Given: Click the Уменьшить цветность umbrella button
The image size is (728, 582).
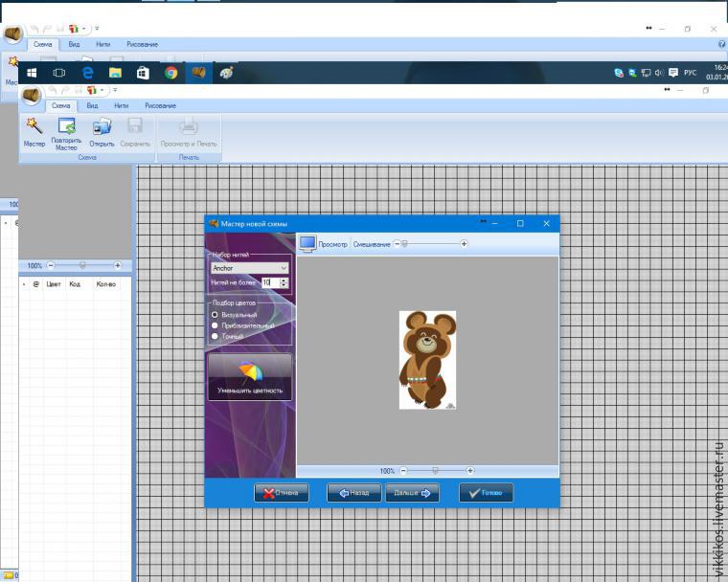Looking at the screenshot, I should pyautogui.click(x=250, y=377).
